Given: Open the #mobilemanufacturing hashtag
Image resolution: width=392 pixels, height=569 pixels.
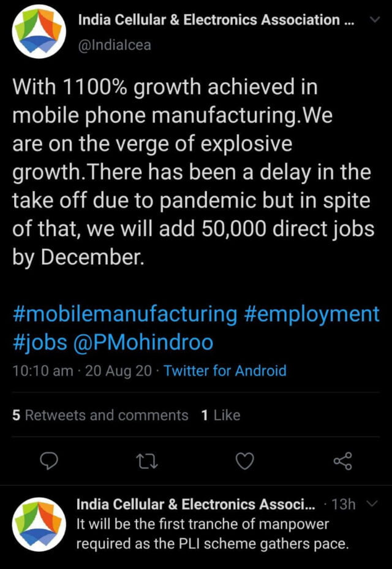Looking at the screenshot, I should click(124, 314).
